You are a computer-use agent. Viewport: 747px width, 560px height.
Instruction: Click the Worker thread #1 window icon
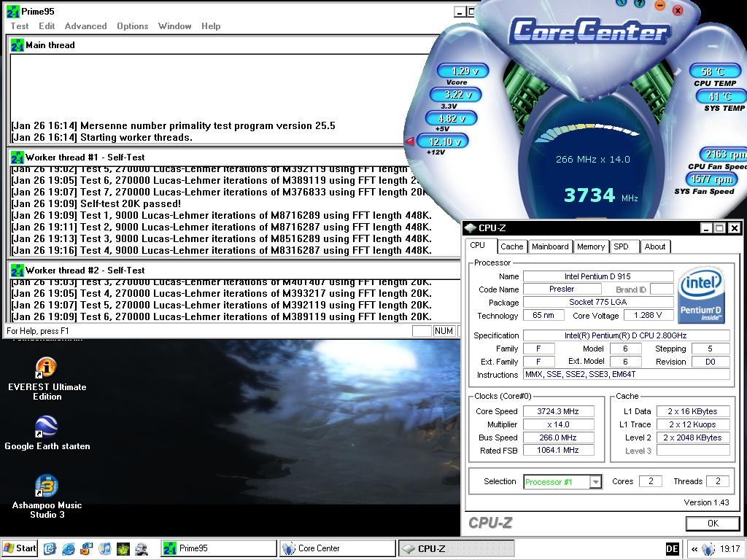[x=18, y=157]
